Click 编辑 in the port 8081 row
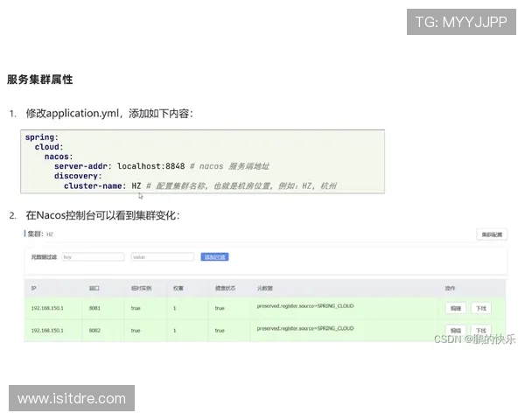 coord(455,308)
